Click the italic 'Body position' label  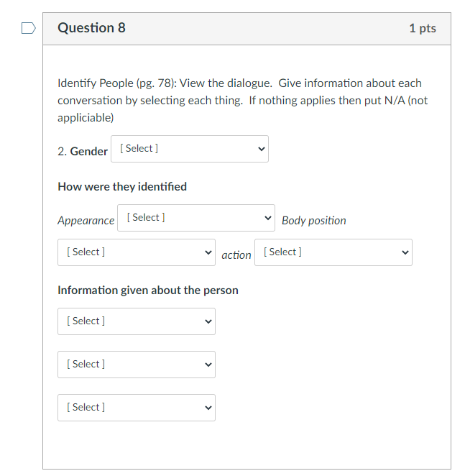313,221
